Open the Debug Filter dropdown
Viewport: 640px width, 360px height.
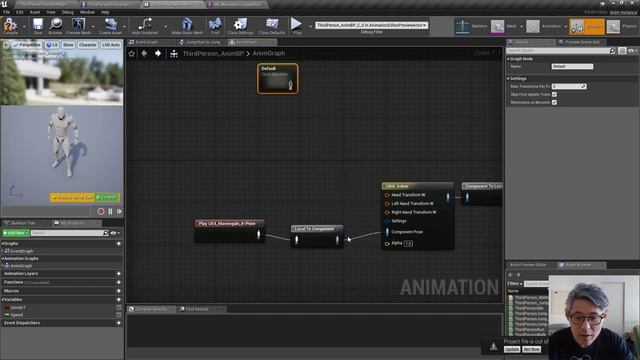(x=371, y=25)
